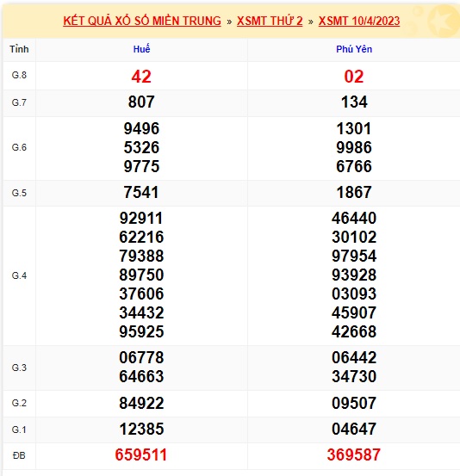
Task: Click the ĐB row label
Action: [x=19, y=455]
